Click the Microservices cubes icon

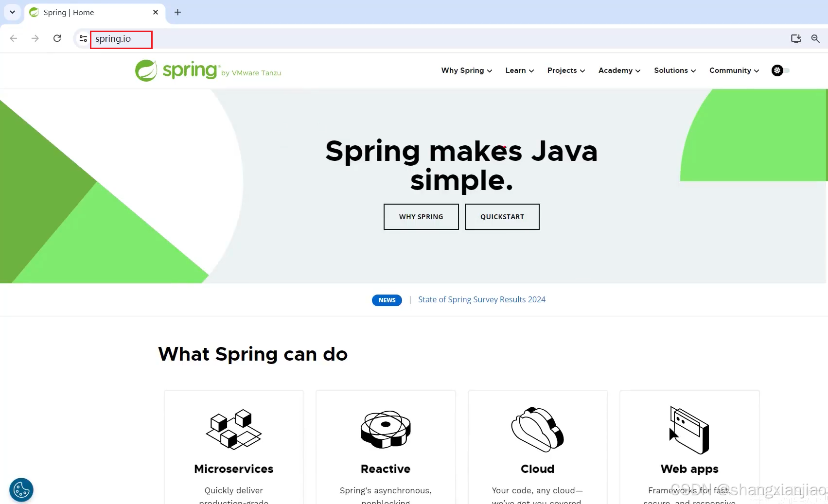234,429
